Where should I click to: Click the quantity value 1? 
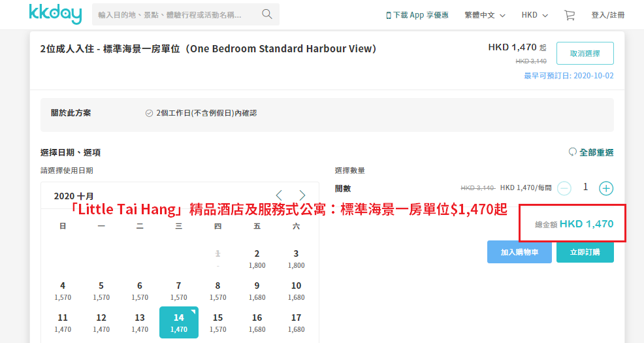click(x=585, y=188)
